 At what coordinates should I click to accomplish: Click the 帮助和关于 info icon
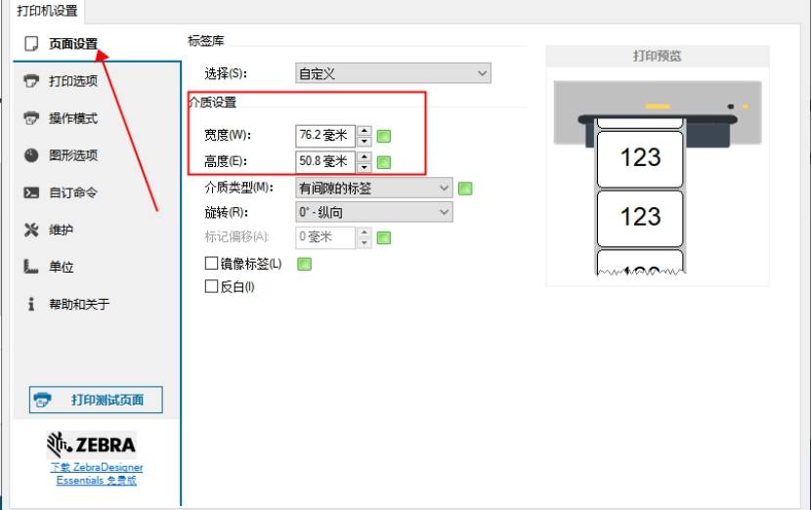click(31, 304)
